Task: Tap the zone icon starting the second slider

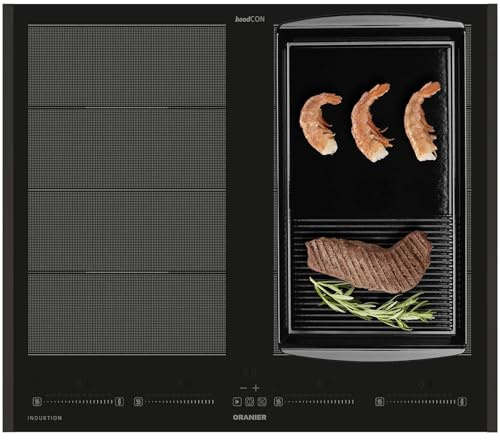Action: 138,402
